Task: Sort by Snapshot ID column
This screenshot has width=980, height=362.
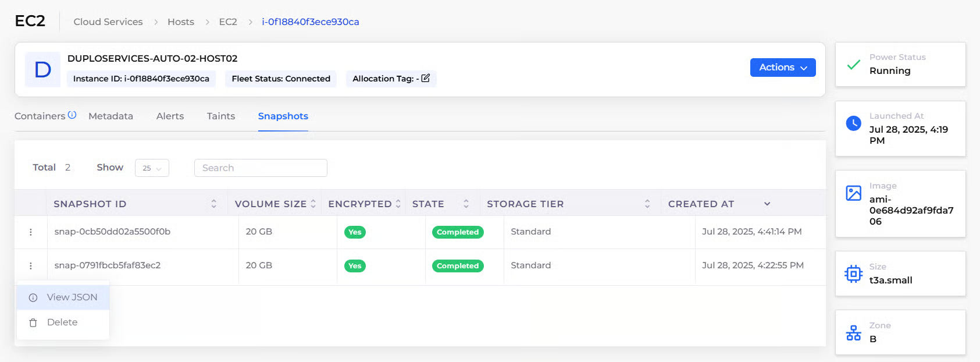Action: point(214,204)
